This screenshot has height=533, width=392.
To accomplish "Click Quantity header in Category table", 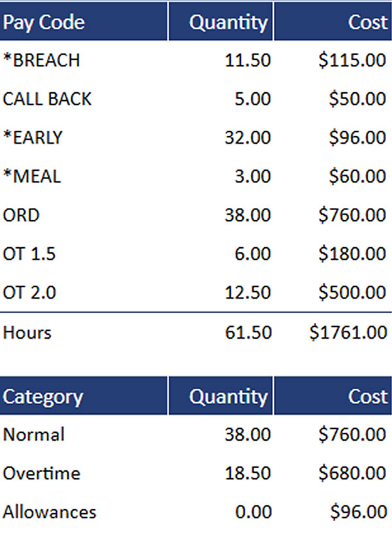I will click(x=228, y=396).
